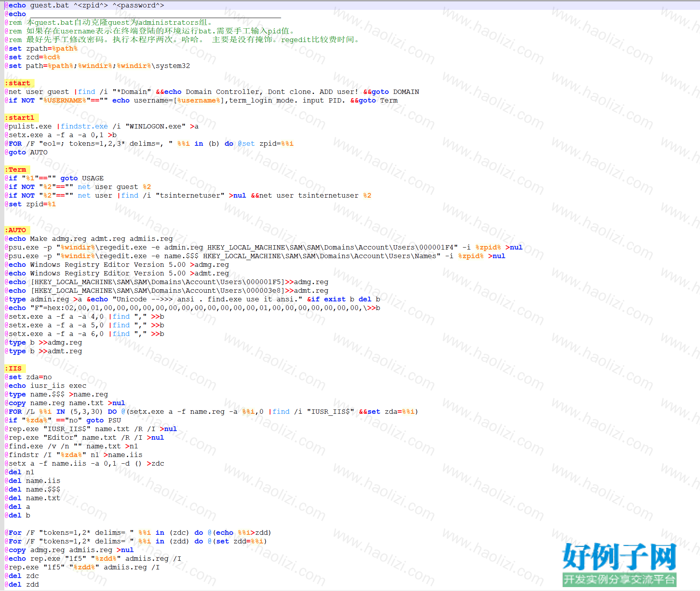Click the ':Term' label line
Viewport: 700px width, 591px height.
click(17, 169)
